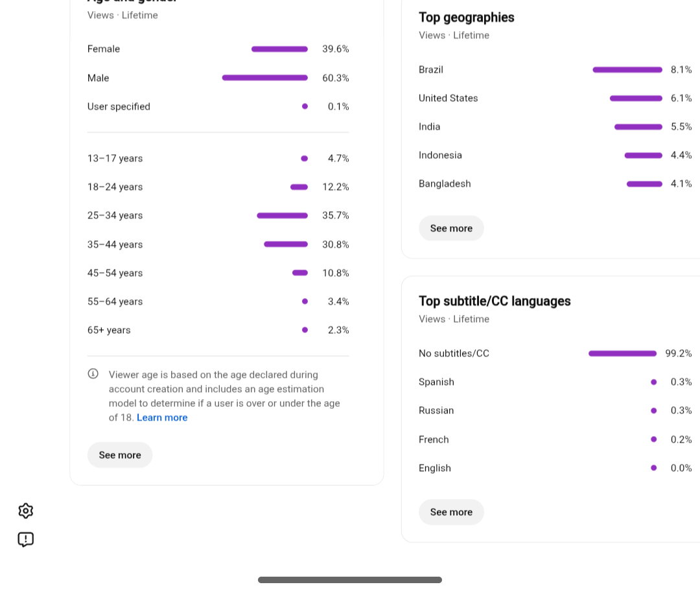Select the United States row
Image resolution: width=700 pixels, height=600 pixels.
[x=555, y=98]
